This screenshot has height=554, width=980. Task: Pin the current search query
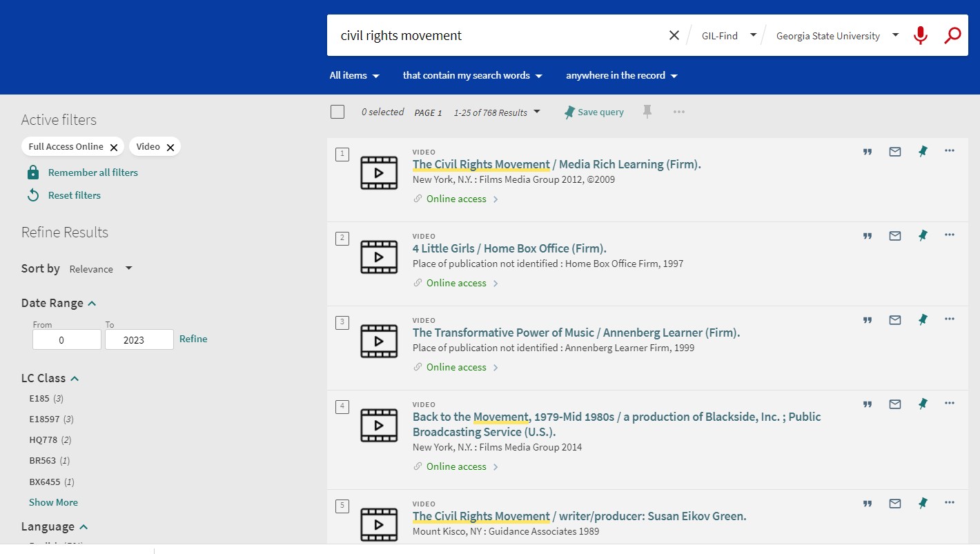[647, 111]
